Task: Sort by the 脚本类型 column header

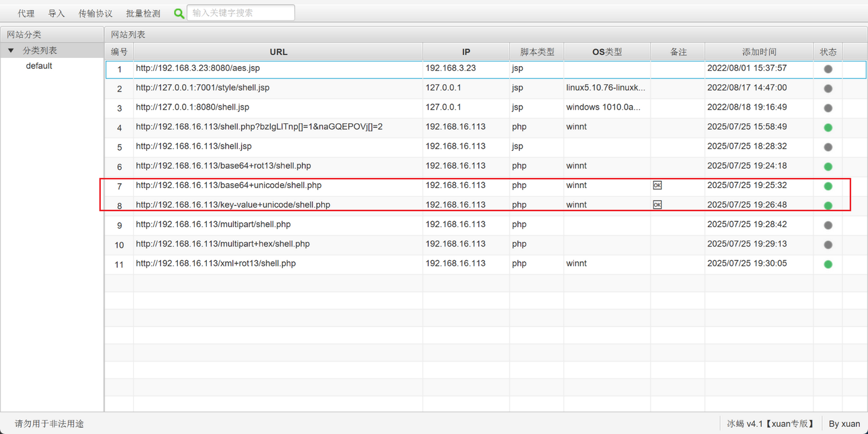Action: (537, 52)
